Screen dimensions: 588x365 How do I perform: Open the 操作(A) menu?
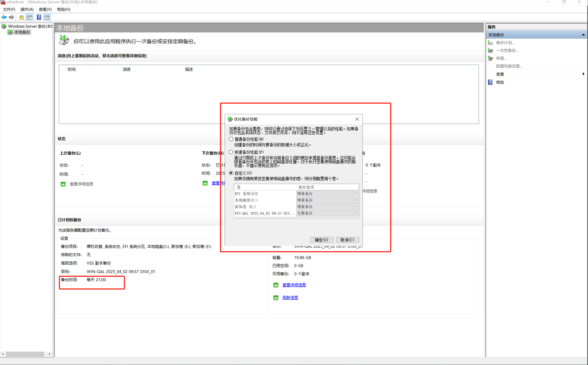coord(27,9)
